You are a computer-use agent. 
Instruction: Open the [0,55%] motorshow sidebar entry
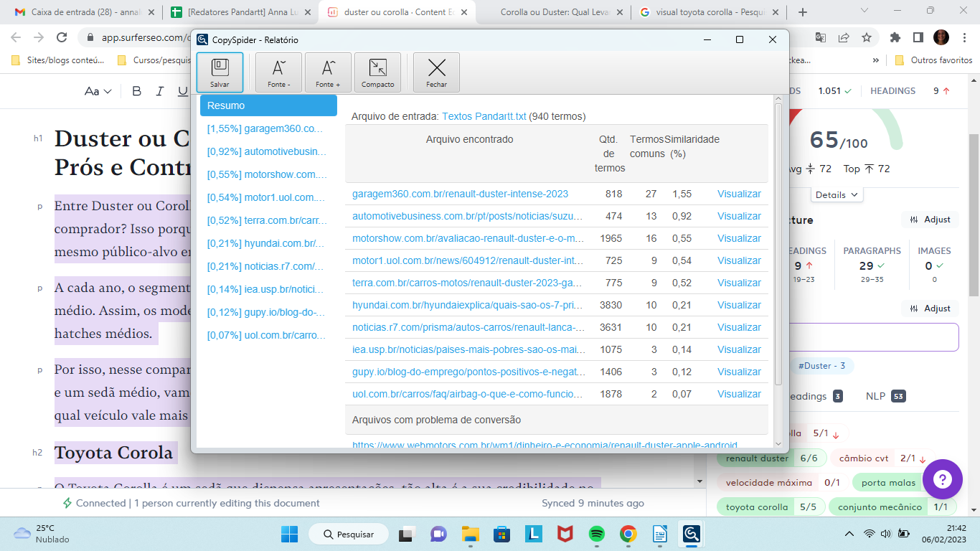(x=266, y=174)
